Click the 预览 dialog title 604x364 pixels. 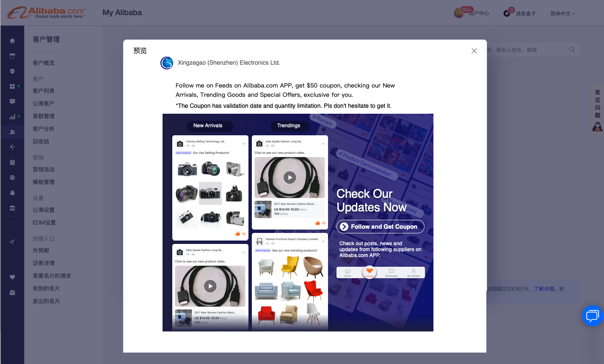tap(140, 51)
